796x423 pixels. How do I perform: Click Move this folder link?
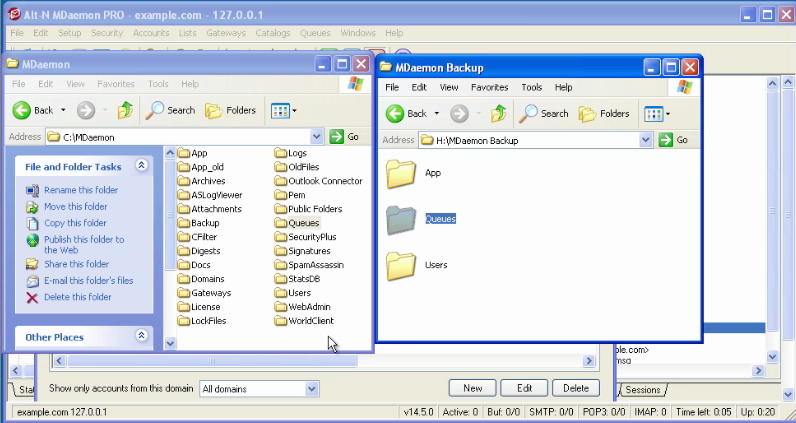click(x=76, y=207)
